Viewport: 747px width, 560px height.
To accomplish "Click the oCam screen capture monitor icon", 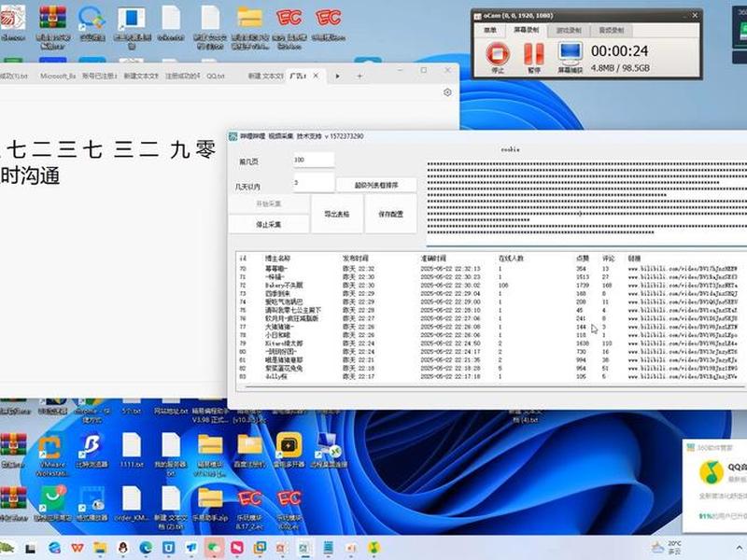I will point(571,54).
